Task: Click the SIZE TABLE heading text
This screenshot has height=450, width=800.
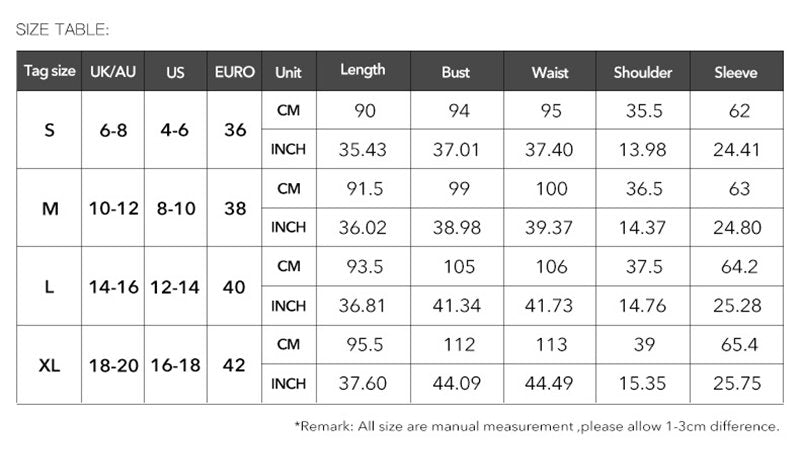Action: (63, 30)
